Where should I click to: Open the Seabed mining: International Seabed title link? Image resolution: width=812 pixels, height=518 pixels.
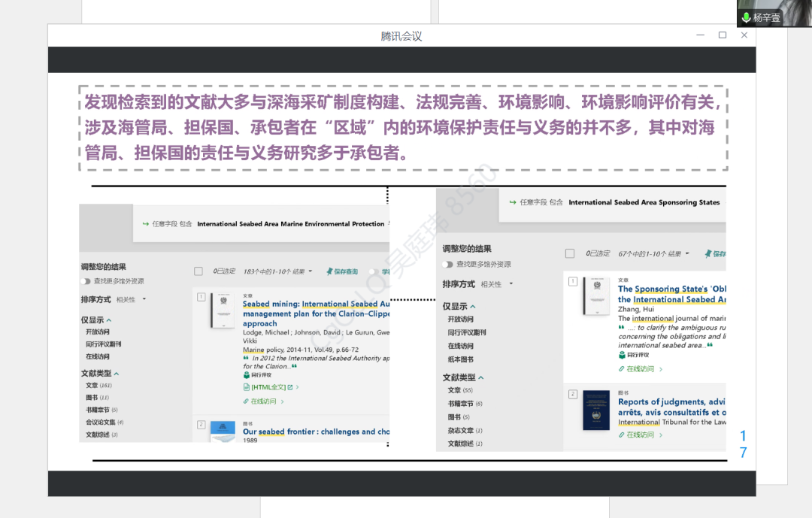316,314
